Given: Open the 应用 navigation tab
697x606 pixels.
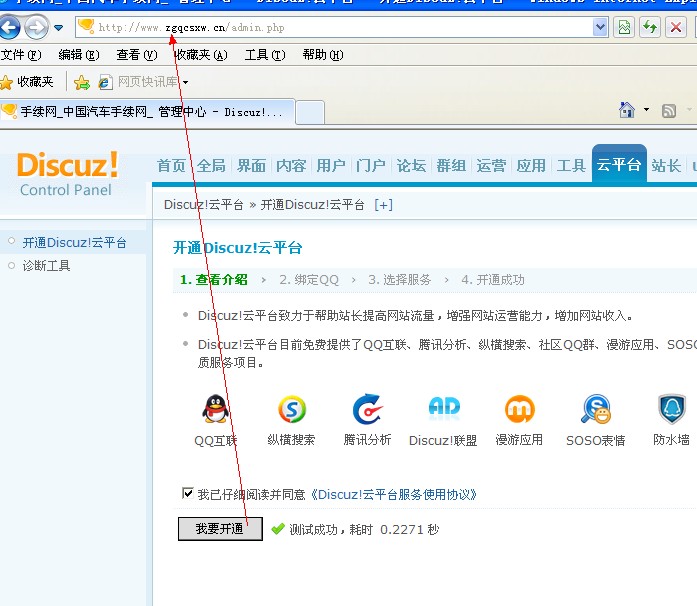Looking at the screenshot, I should [531, 166].
